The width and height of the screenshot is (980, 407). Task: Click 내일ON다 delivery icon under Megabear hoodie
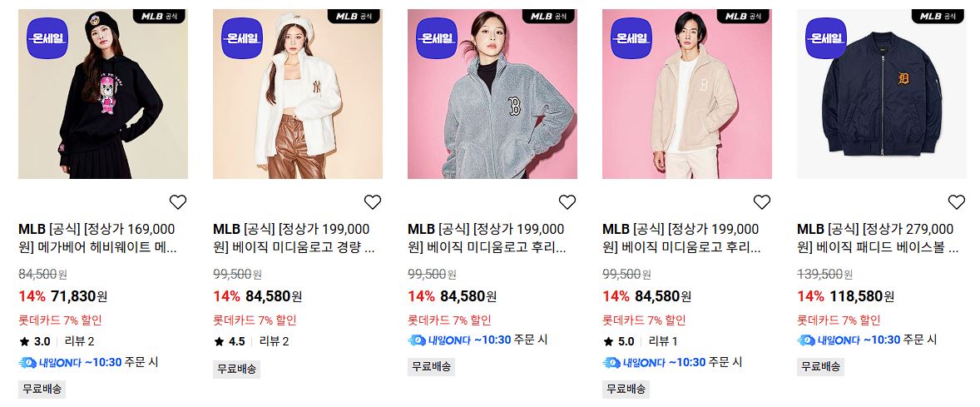51,362
